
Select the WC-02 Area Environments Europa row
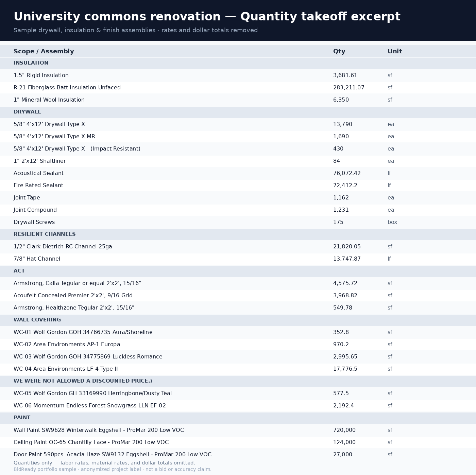238,345
